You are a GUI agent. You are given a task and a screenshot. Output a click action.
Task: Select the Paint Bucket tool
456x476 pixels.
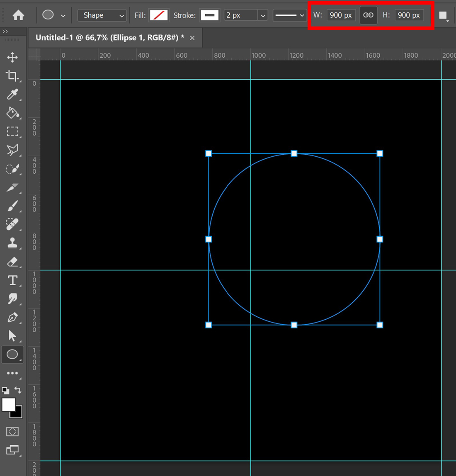click(12, 113)
